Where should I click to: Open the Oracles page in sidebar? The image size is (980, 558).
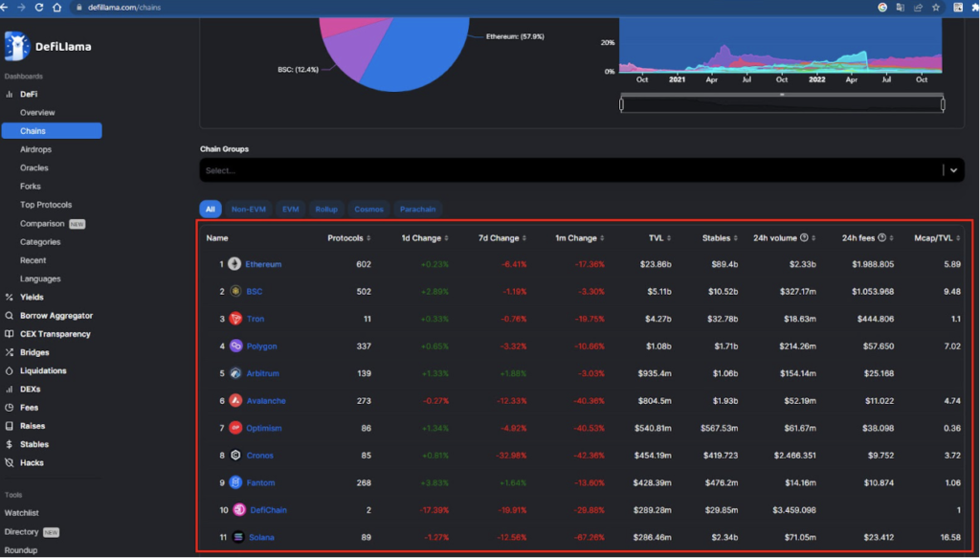(33, 168)
